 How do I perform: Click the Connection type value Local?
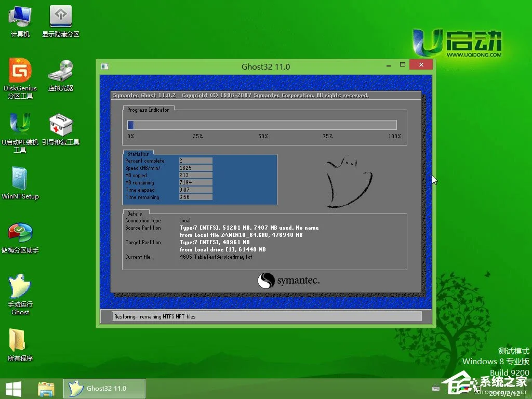(x=185, y=220)
